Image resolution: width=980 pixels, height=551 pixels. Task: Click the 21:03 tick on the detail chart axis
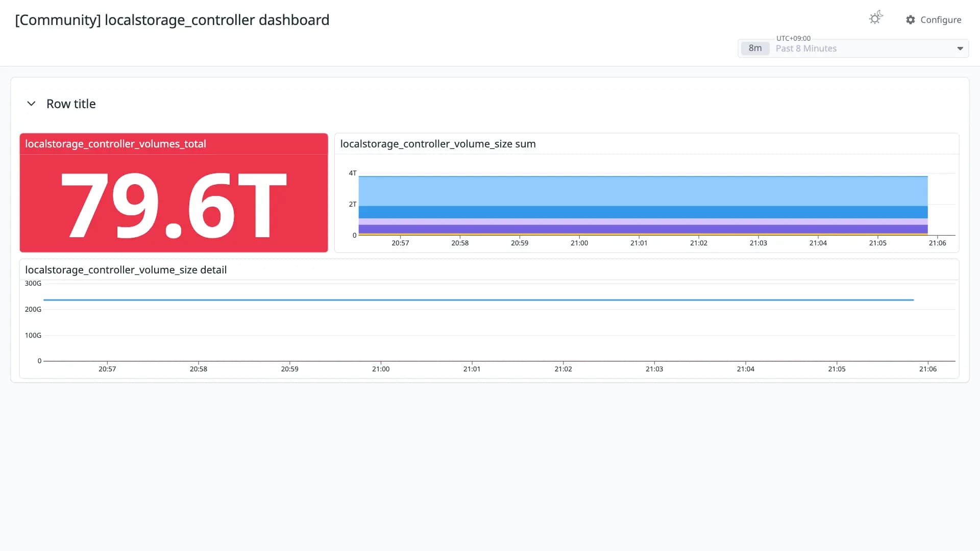tap(654, 369)
